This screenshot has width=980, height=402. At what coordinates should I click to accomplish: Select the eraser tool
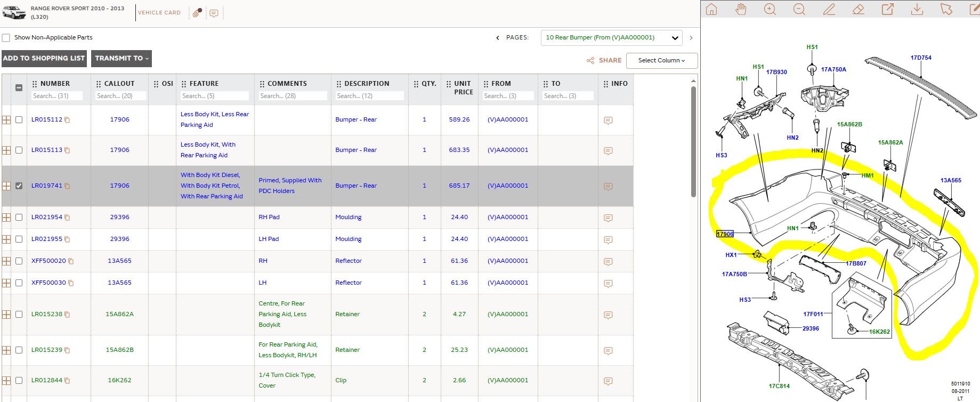pyautogui.click(x=858, y=9)
